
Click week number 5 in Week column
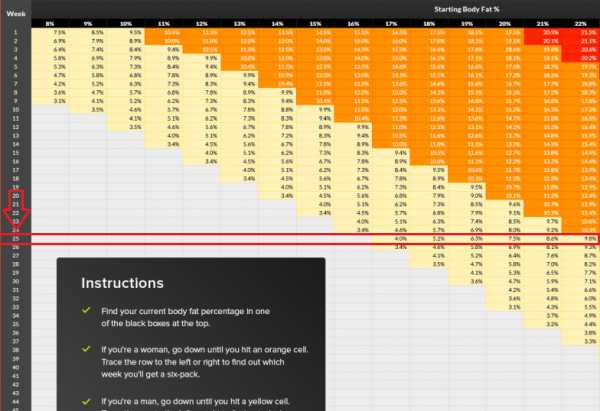[x=16, y=67]
